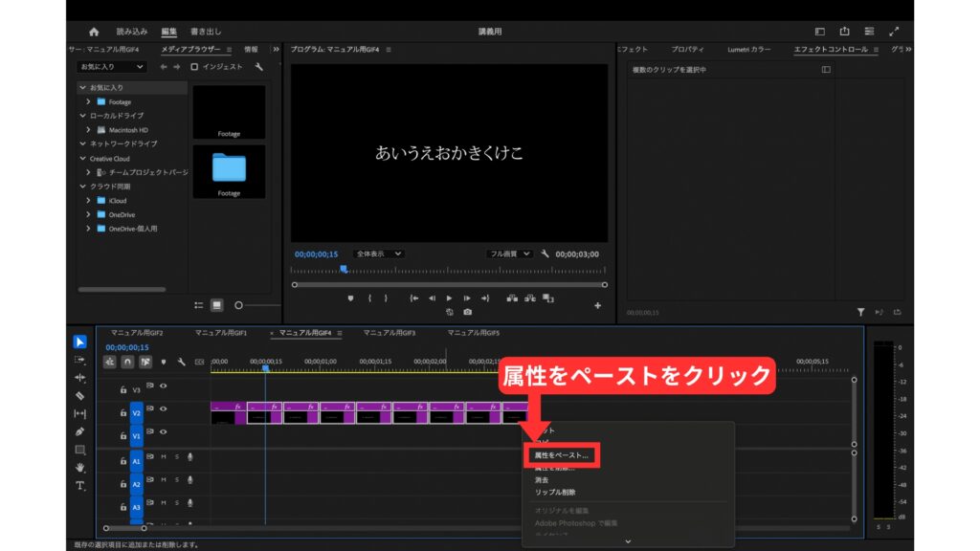Switch to Lumetri カラー tab
Viewport: 980px width, 551px height.
pyautogui.click(x=748, y=50)
